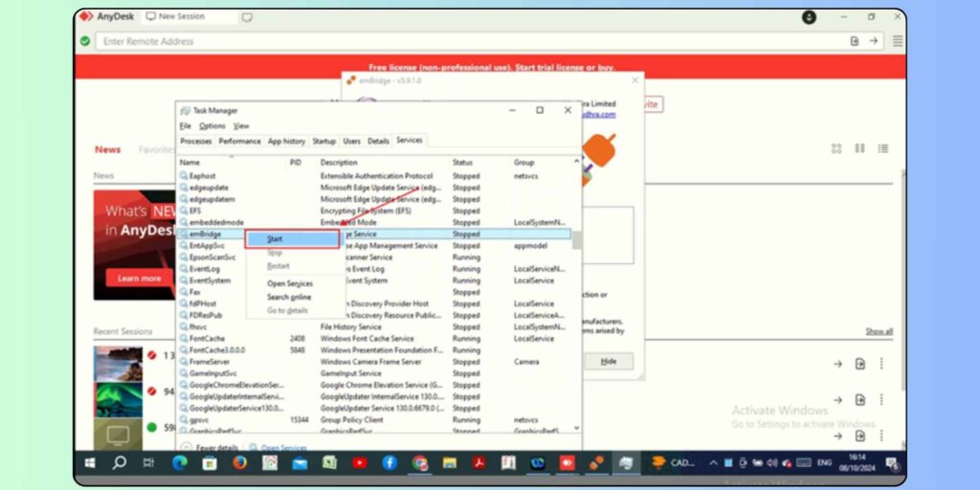Select the GameInputSvc service row

(x=374, y=373)
